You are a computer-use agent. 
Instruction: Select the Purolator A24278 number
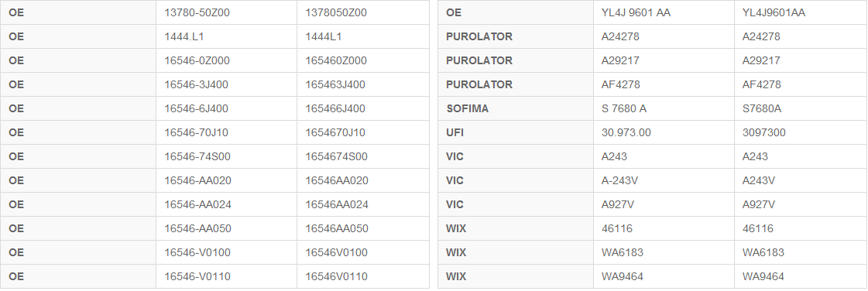620,36
